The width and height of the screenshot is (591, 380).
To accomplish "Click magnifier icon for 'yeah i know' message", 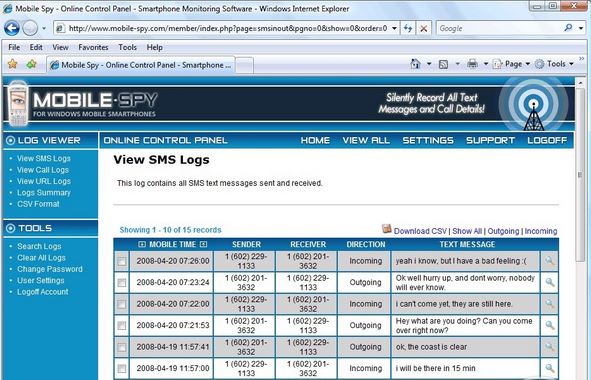I will 550,261.
